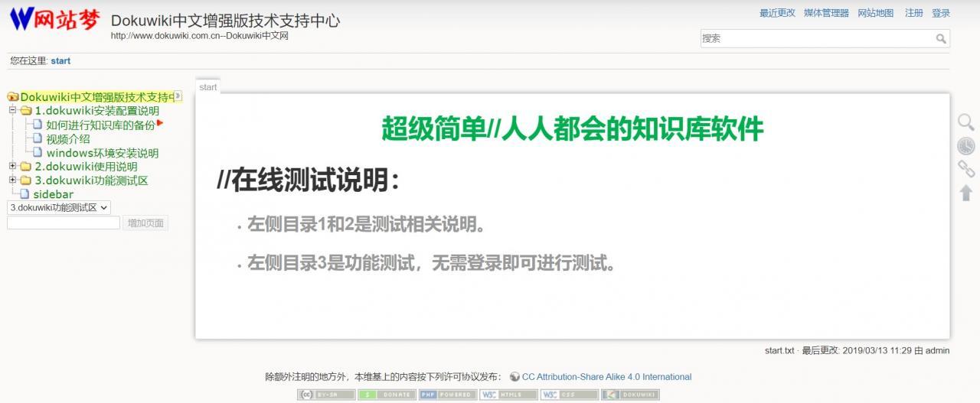Screen dimensions: 980x403
Task: Click the CC BY-SA license badge
Action: tap(326, 395)
